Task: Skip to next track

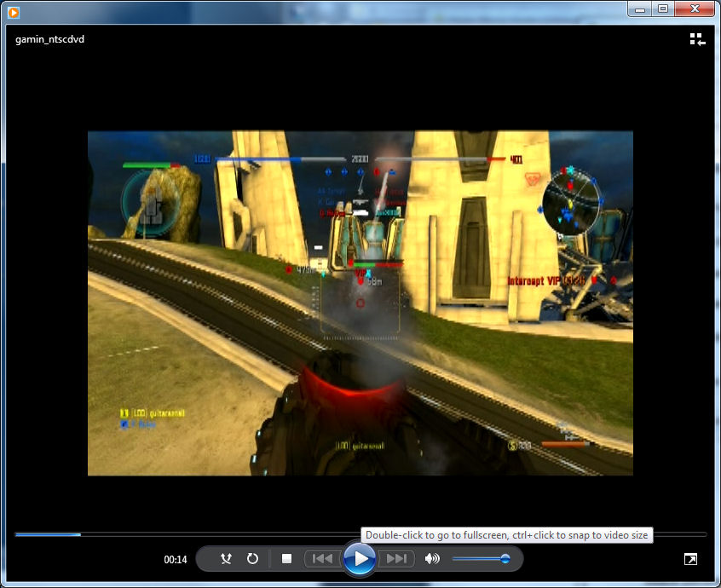Action: point(396,558)
